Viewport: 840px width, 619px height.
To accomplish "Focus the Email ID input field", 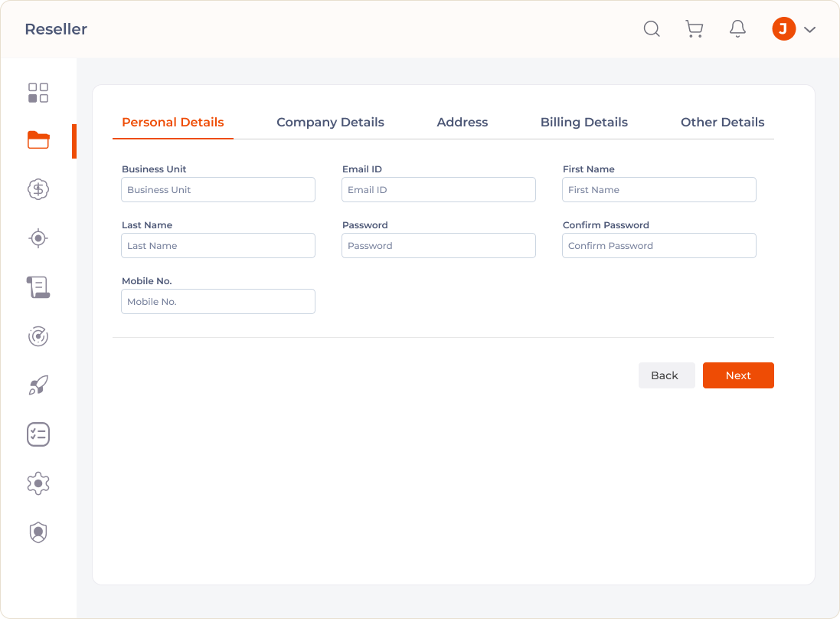I will pyautogui.click(x=439, y=190).
